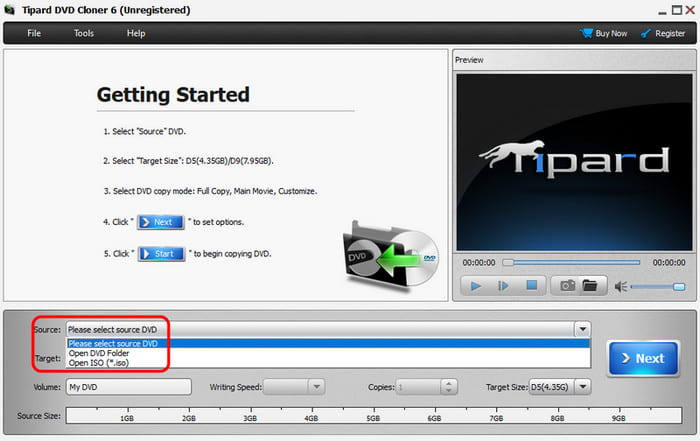
Task: Choose 'Open ISO (*.iso)' option
Action: (328, 363)
